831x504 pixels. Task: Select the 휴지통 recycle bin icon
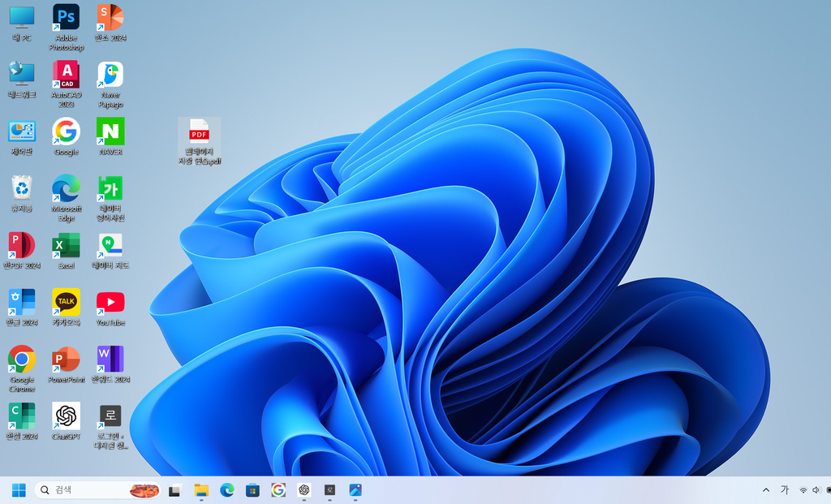click(x=22, y=194)
